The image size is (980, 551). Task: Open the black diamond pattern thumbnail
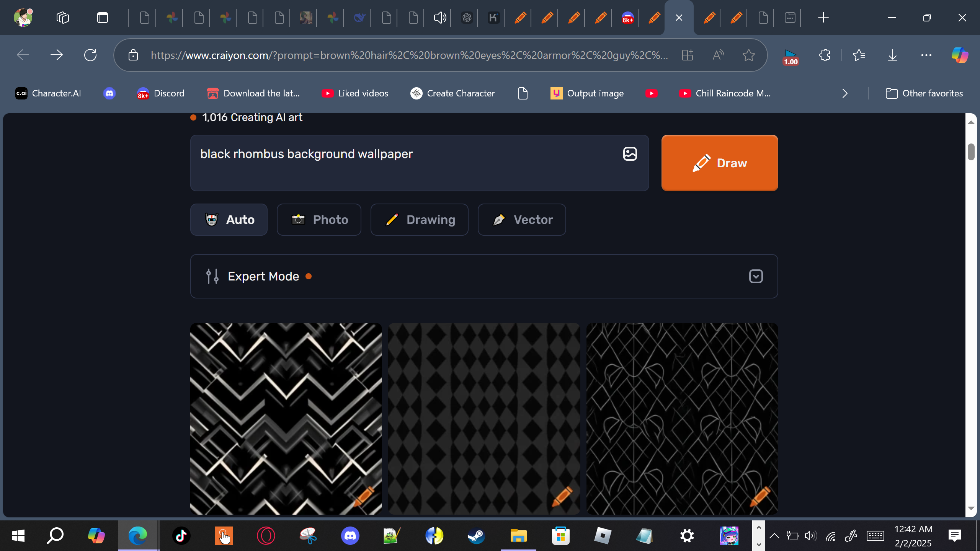(484, 419)
